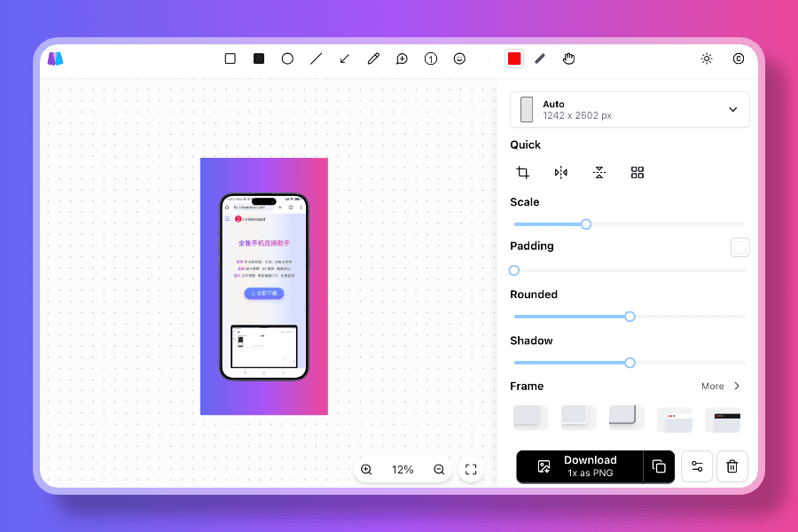Viewport: 798px width, 532px height.
Task: Select the numbered step annotation tool
Action: (x=430, y=59)
